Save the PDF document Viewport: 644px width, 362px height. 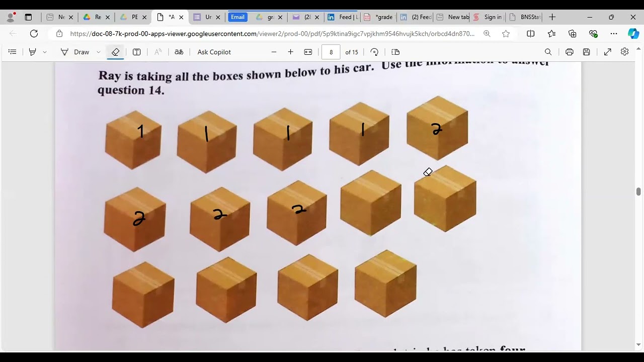pyautogui.click(x=586, y=52)
